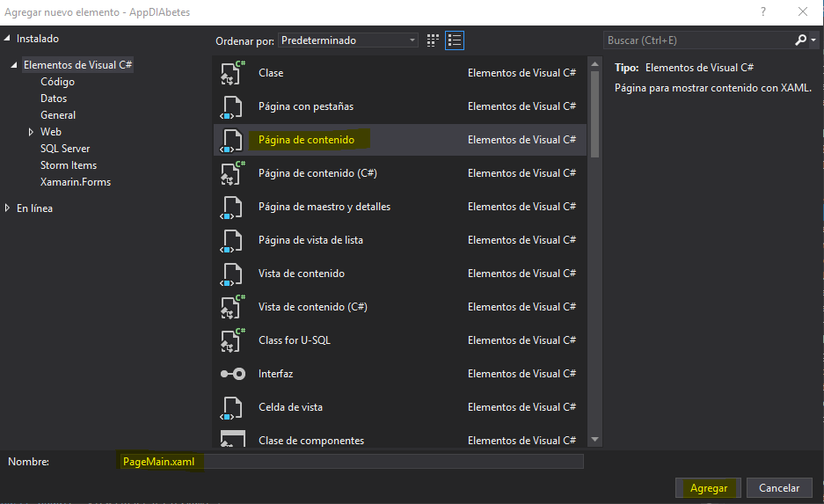Collapse the Instalado tree node
This screenshot has height=504, width=824.
point(7,39)
